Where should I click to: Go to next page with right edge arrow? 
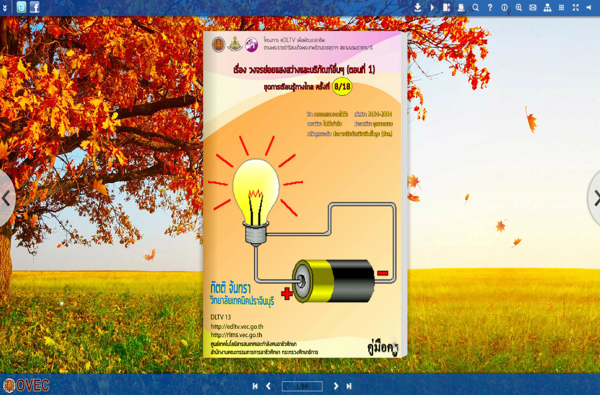(595, 198)
